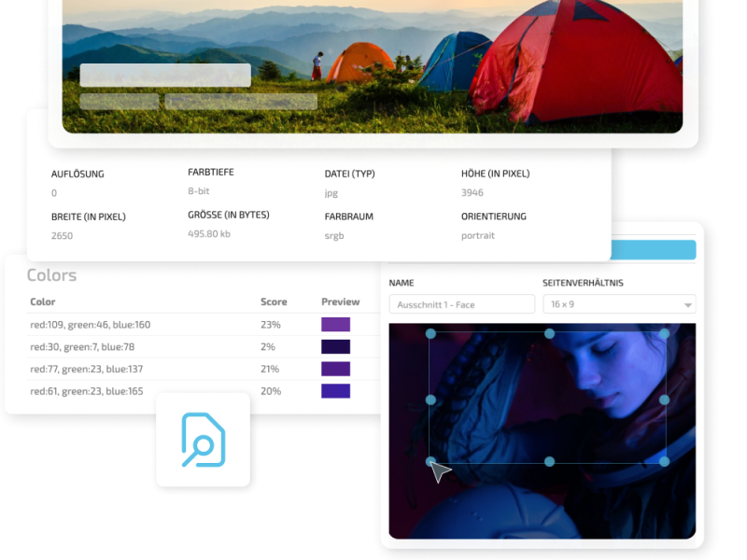Image resolution: width=747 pixels, height=560 pixels.
Task: Click the '2%' score value
Action: [268, 346]
